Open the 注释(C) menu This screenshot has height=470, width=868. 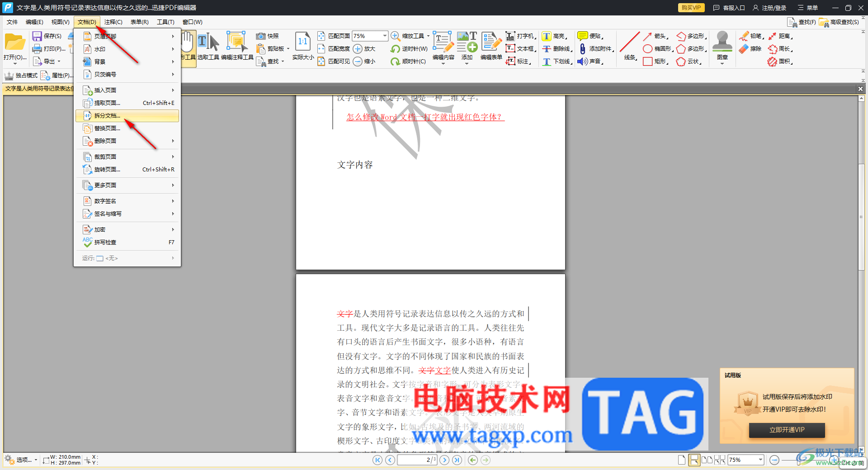(113, 22)
